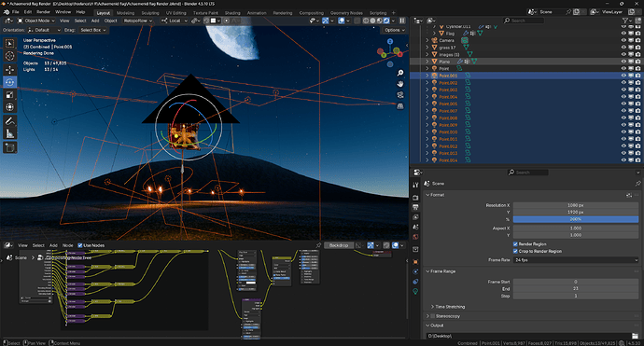644x346 pixels.
Task: Toggle the Use Nodes checkbox
Action: [80, 245]
